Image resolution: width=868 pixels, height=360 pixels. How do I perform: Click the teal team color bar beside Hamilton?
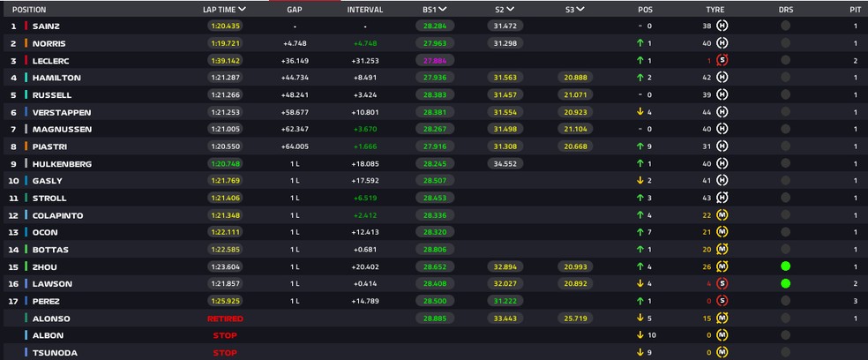[26, 78]
